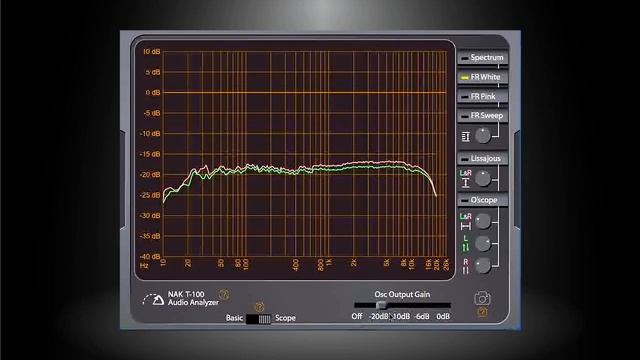Image resolution: width=640 pixels, height=360 pixels.
Task: Click the 0 dB reference axis label
Action: click(x=153, y=93)
